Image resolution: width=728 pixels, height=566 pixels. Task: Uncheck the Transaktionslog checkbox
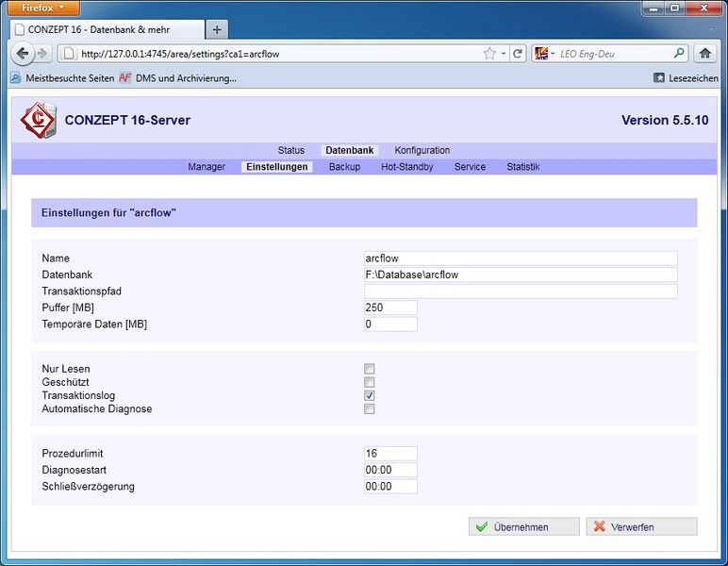point(369,395)
